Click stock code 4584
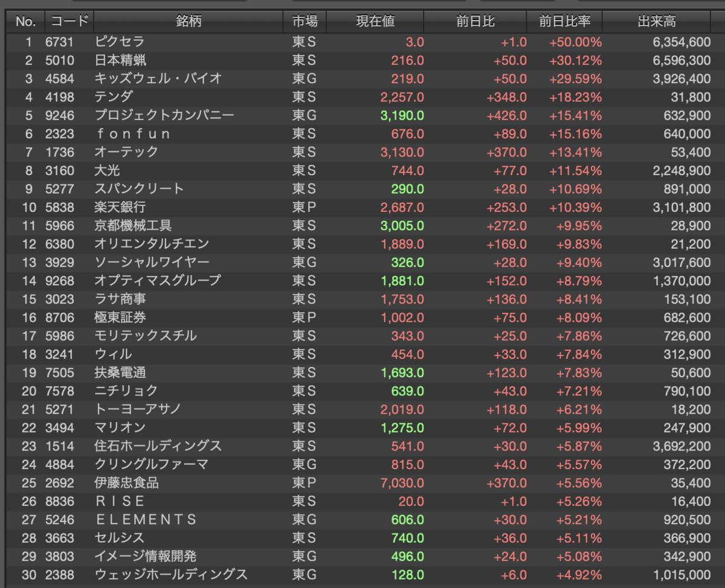725x588 pixels. point(59,79)
